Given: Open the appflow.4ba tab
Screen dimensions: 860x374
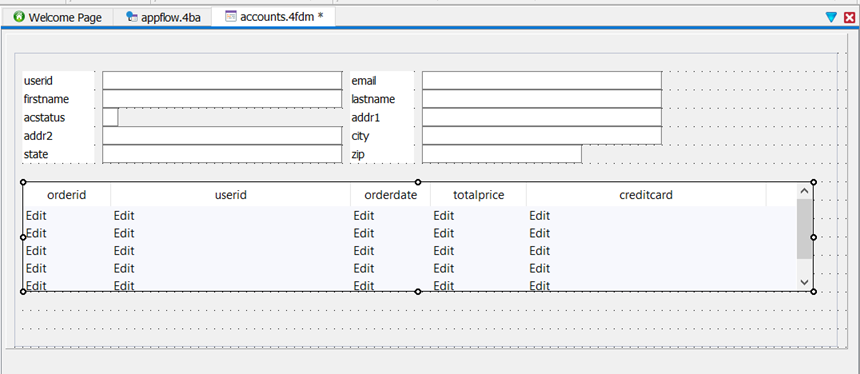Looking at the screenshot, I should pos(163,17).
